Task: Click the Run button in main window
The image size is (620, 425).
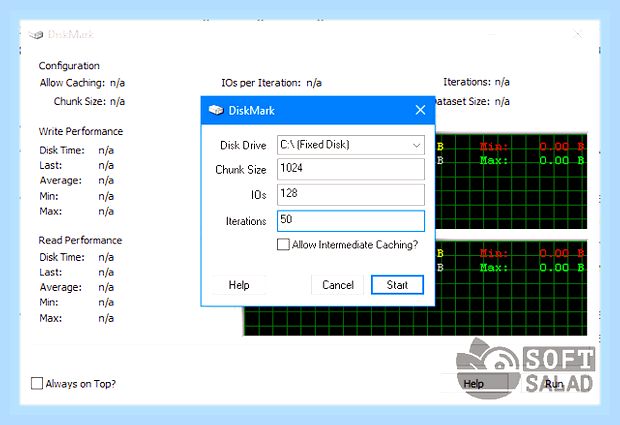Action: 554,383
